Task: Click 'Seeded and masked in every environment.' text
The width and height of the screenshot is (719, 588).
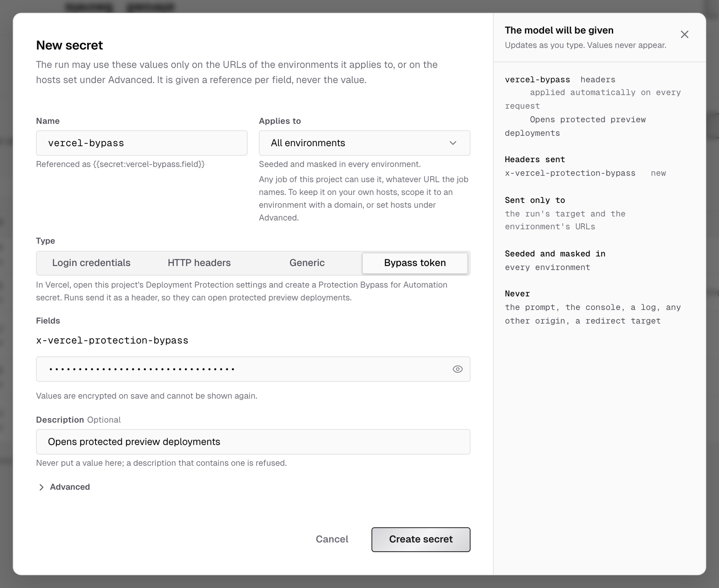Action: pos(340,164)
